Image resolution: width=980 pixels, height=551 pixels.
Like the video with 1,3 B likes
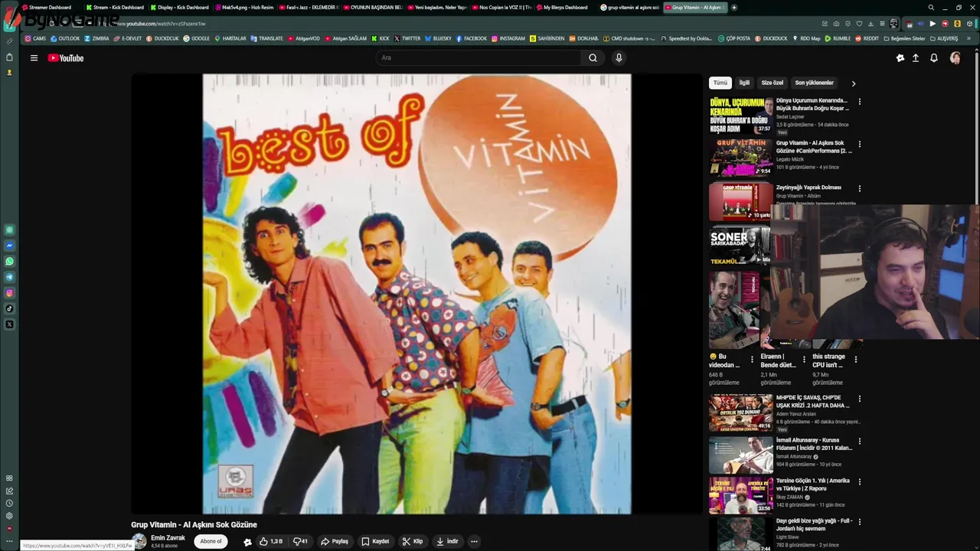tap(270, 541)
